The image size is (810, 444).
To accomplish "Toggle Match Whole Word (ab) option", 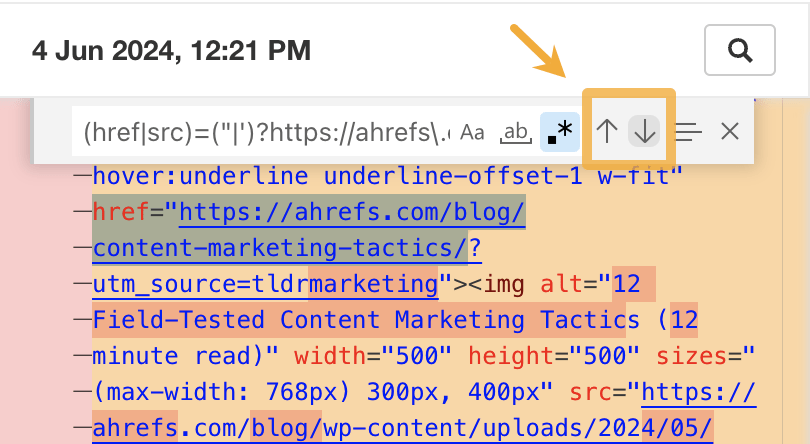I will 516,131.
